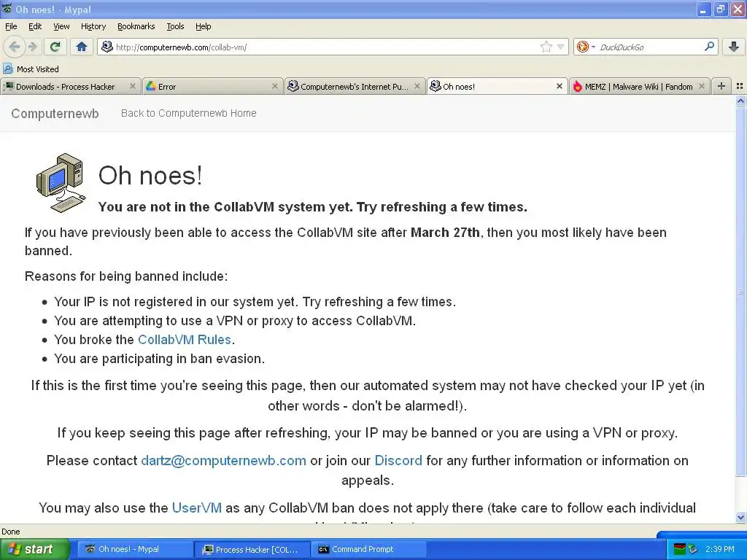Viewport: 747px width, 560px height.
Task: Open the DuckDuckGo search engine selector
Action: [586, 47]
